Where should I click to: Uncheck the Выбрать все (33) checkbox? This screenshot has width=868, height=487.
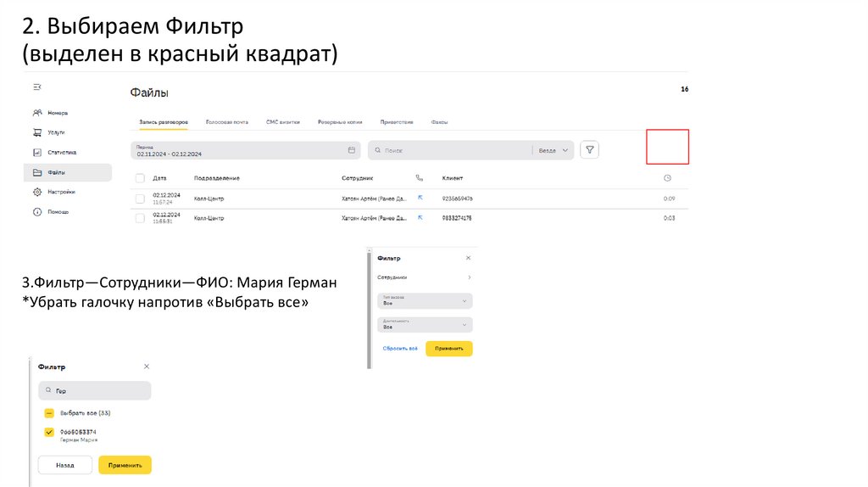click(x=49, y=413)
